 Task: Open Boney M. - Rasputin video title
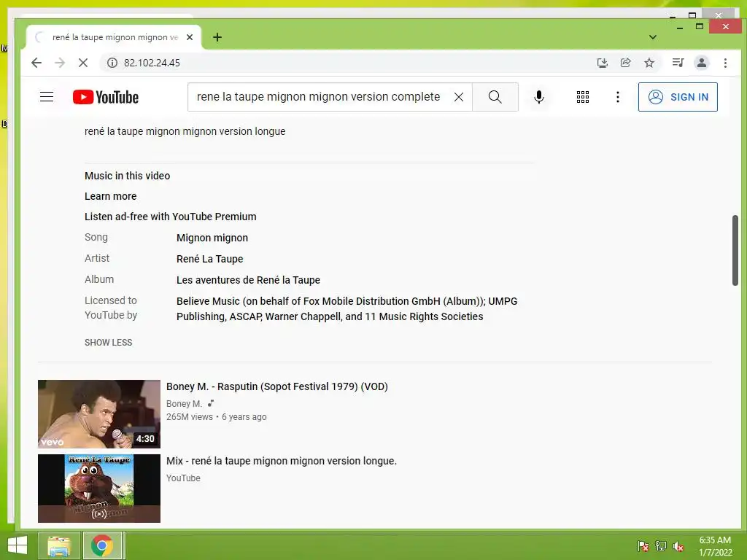pyautogui.click(x=276, y=386)
